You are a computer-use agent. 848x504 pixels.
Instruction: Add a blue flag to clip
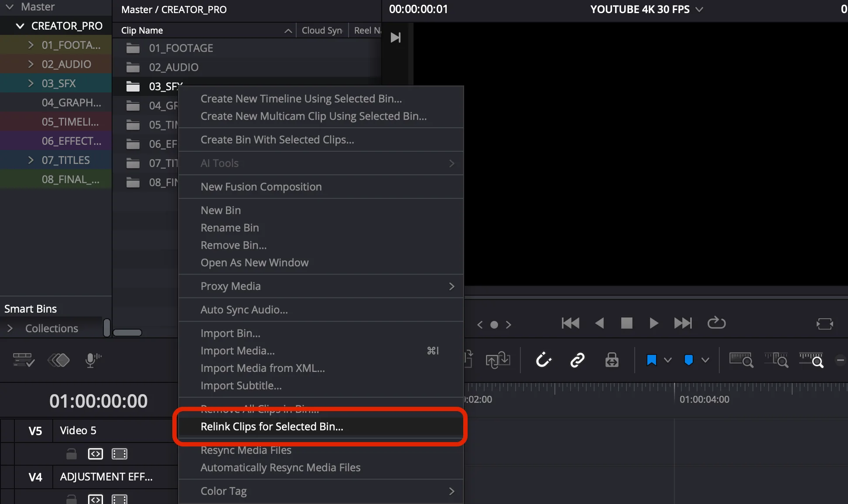(652, 360)
